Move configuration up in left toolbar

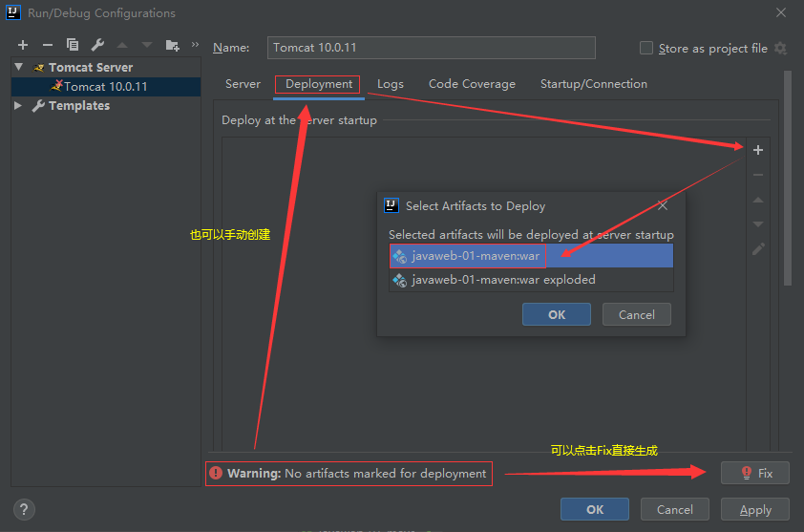point(122,45)
